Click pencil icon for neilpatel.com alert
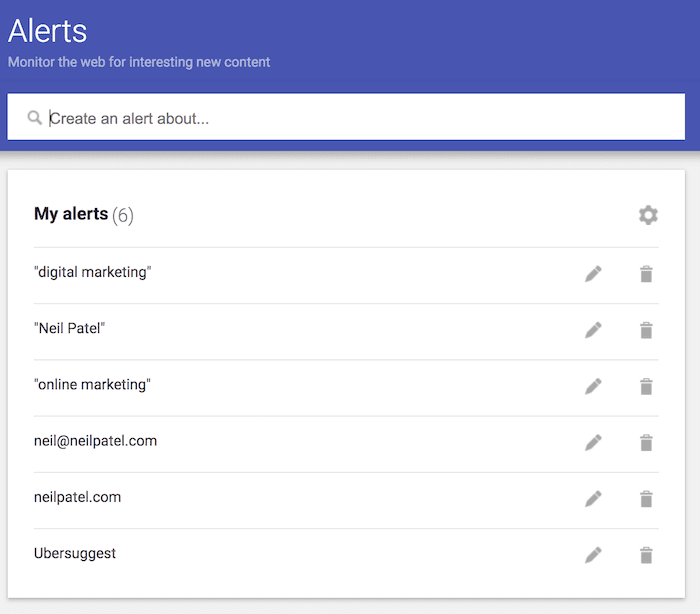Viewport: 700px width, 614px height. click(593, 499)
